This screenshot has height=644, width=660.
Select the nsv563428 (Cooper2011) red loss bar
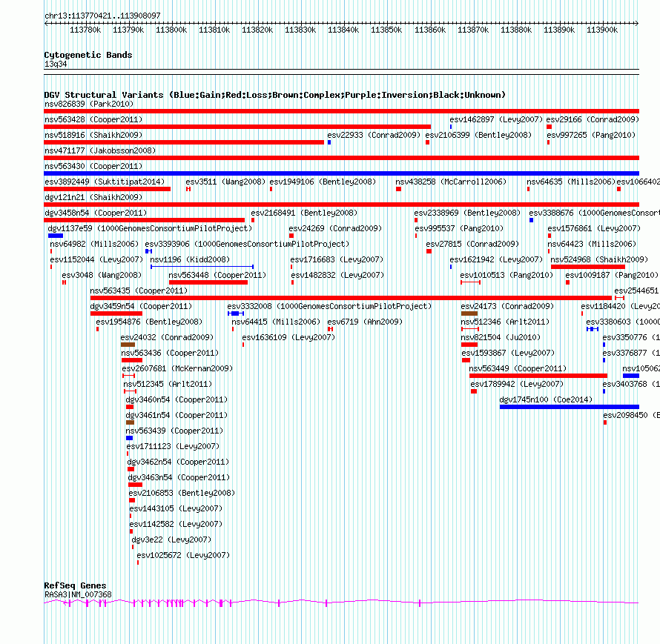[x=237, y=127]
